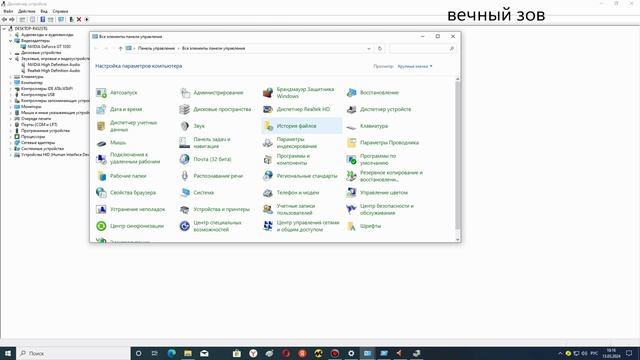
Task: Open the Шрифты item
Action: tap(363, 226)
